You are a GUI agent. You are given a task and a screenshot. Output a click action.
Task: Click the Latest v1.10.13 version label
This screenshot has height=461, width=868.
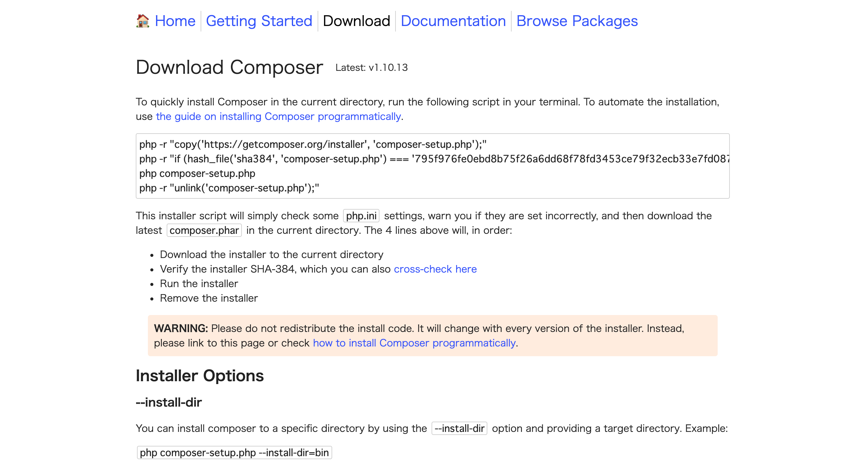tap(371, 68)
